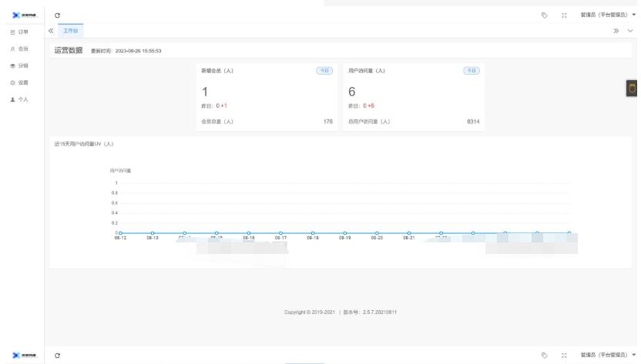Select the 工作台 tab

(70, 31)
